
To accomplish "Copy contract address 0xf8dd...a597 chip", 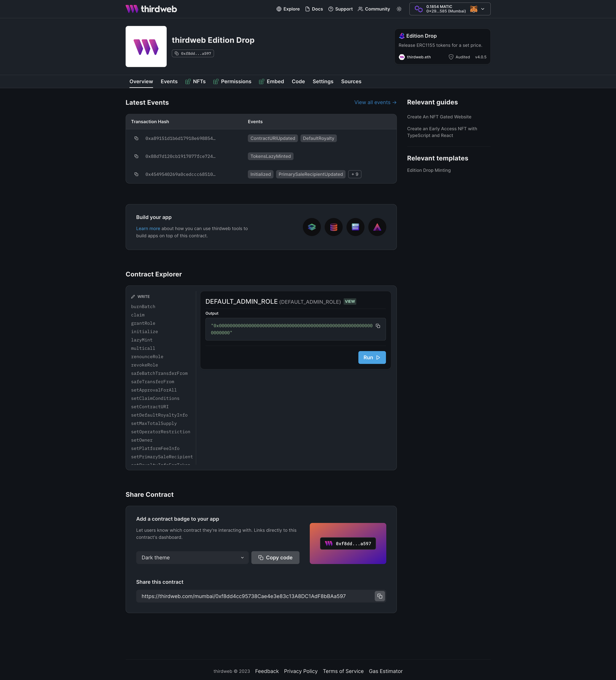I will [x=192, y=54].
